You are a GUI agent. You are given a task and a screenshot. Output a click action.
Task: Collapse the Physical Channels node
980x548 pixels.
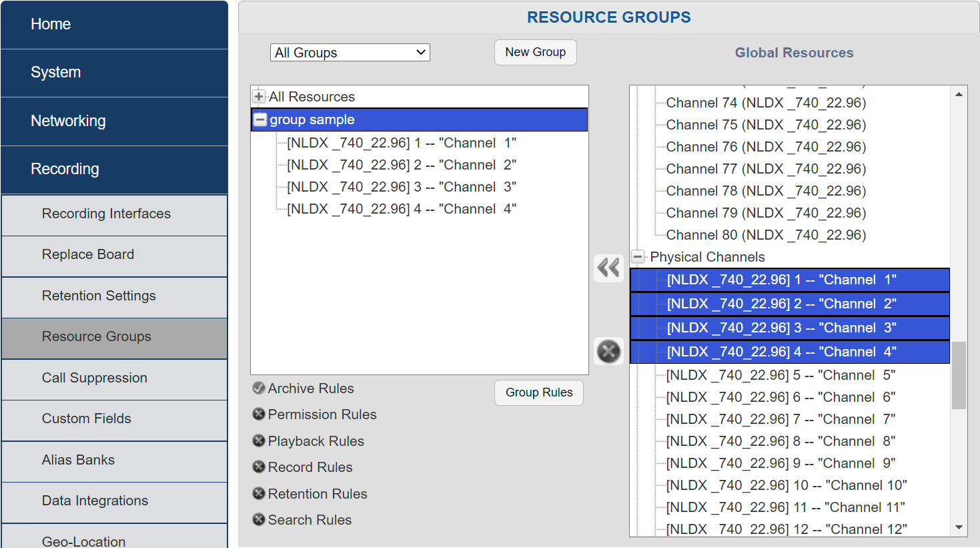click(x=638, y=257)
